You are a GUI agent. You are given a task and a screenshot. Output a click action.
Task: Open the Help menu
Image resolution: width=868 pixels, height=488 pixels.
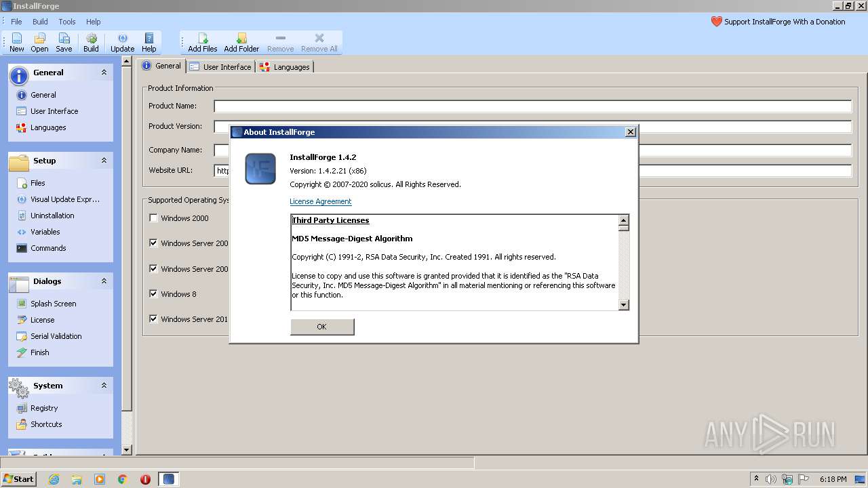click(x=94, y=22)
